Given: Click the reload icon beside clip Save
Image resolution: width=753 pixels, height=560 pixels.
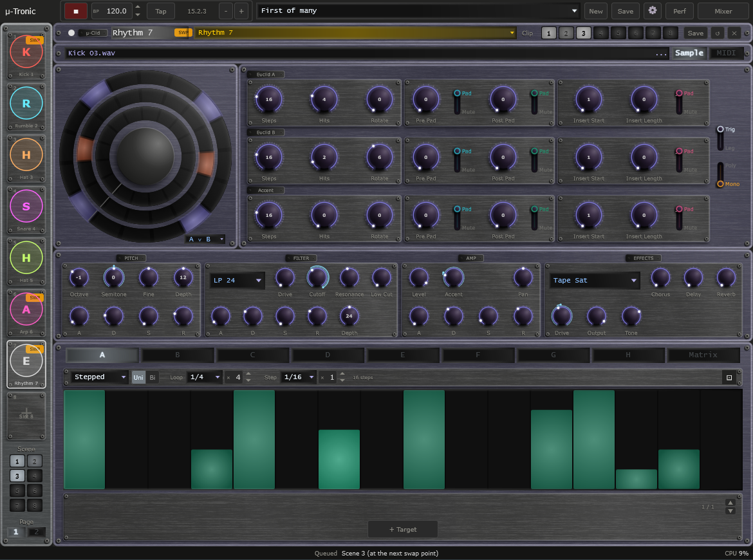Looking at the screenshot, I should coord(718,33).
